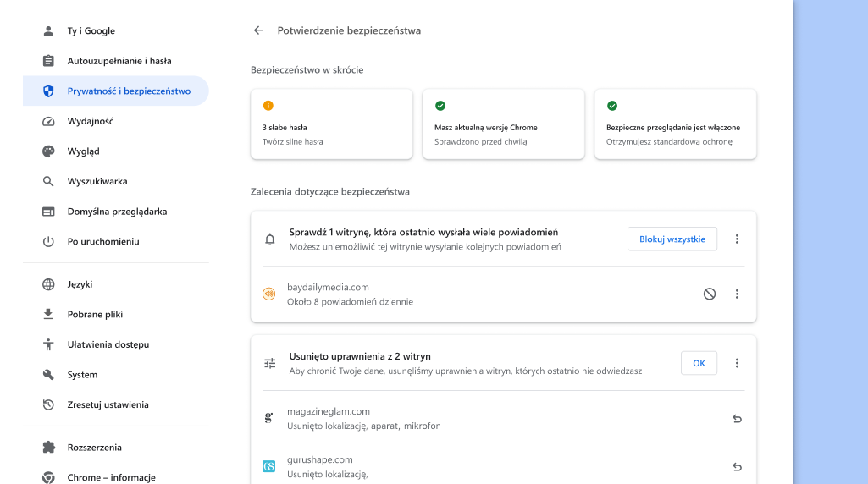This screenshot has height=484, width=868.
Task: Click the baydailymedia.com site name
Action: 328,287
